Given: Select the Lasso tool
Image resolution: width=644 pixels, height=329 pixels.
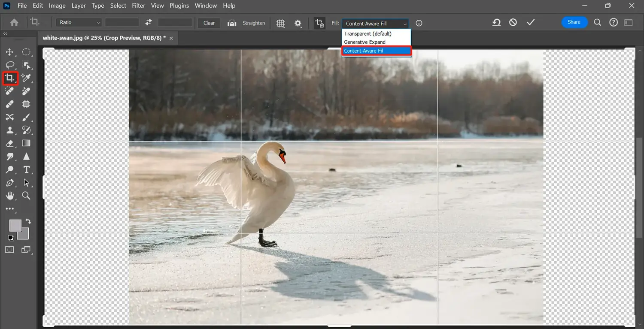Looking at the screenshot, I should [9, 65].
